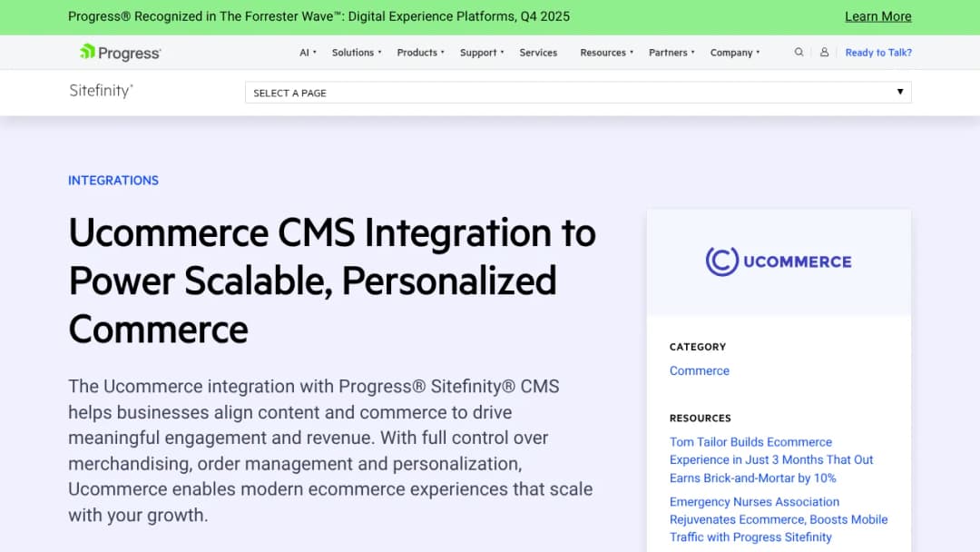Follow the Learn More banner link
Viewport: 980px width, 552px height.
pos(878,17)
